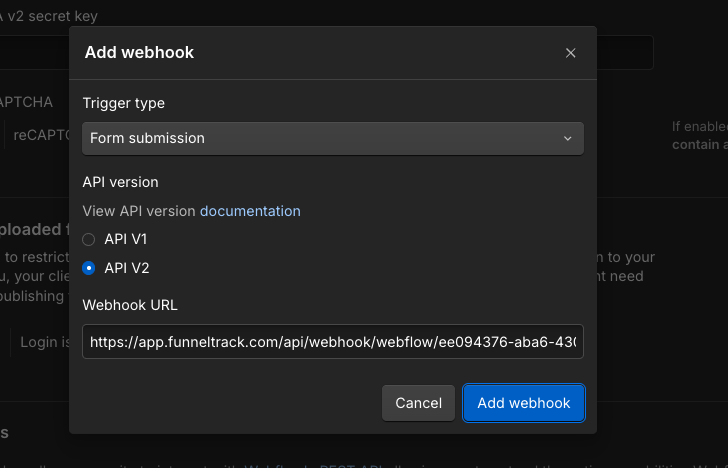Viewport: 728px width, 468px height.
Task: Cancel adding the webhook
Action: point(418,403)
